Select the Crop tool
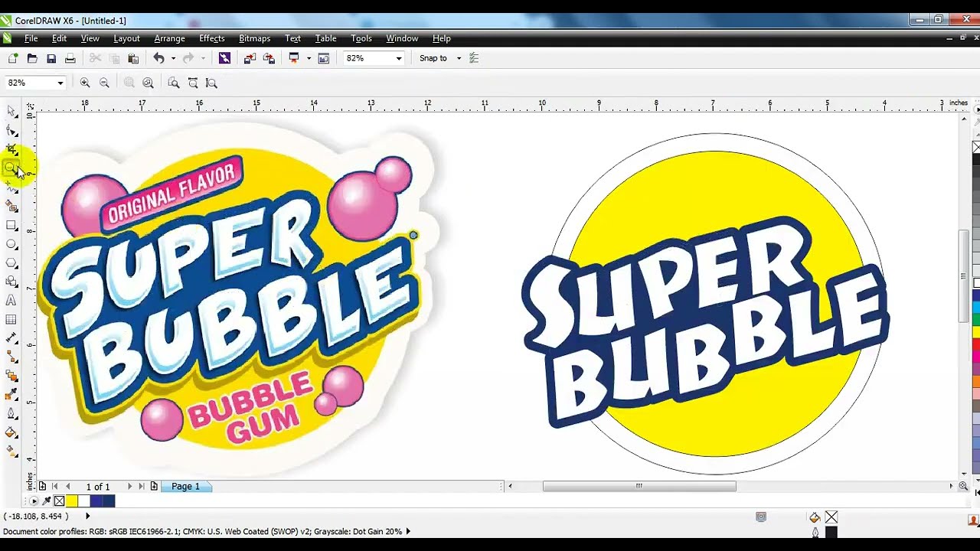 (11, 149)
